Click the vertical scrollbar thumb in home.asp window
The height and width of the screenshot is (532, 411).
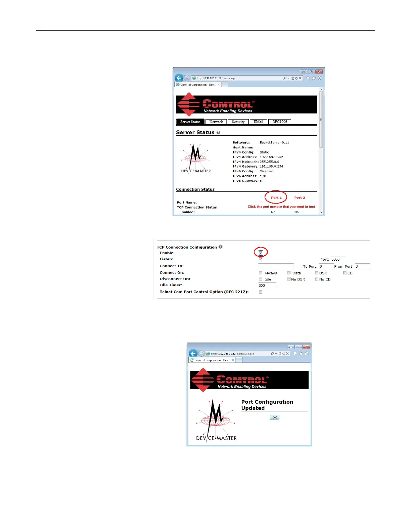pos(321,119)
